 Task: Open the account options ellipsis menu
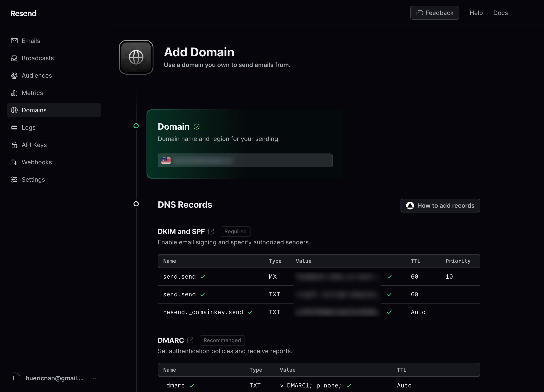click(x=94, y=378)
